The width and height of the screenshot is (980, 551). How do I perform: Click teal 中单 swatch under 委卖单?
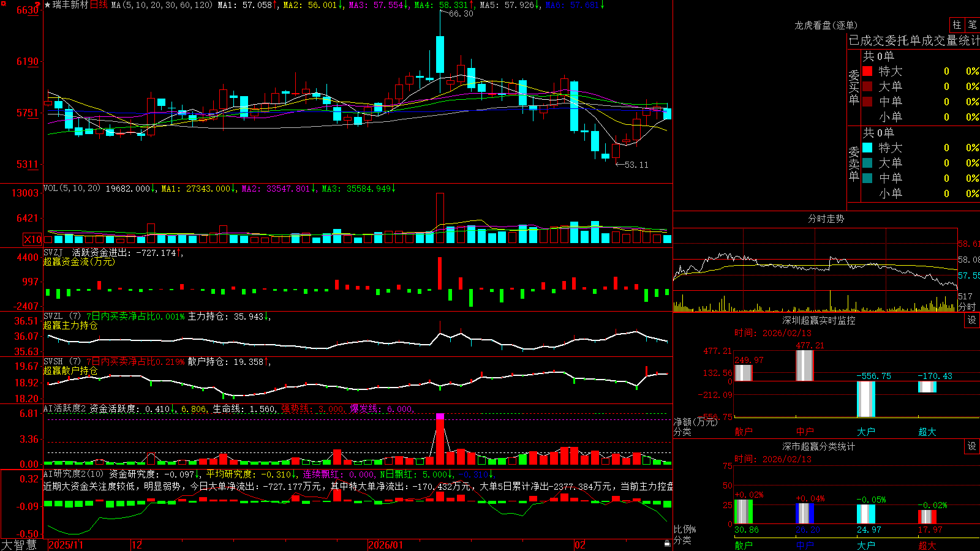click(x=867, y=178)
